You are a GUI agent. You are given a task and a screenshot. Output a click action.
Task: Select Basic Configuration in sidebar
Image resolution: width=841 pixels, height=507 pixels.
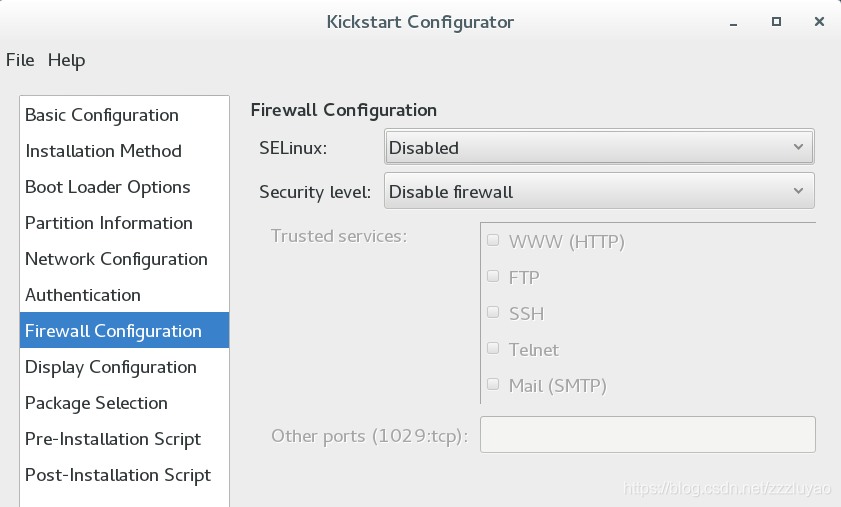[x=124, y=115]
